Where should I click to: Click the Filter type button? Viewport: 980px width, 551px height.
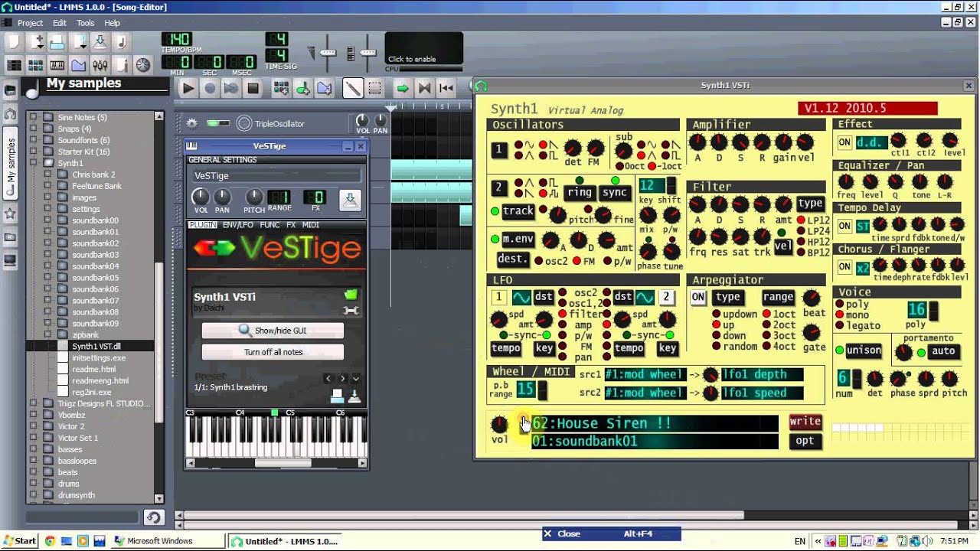click(810, 204)
